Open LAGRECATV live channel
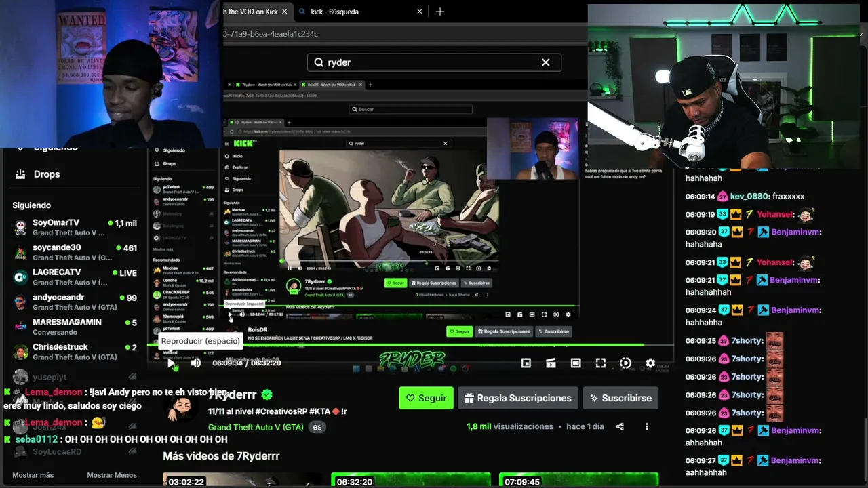 [74, 277]
